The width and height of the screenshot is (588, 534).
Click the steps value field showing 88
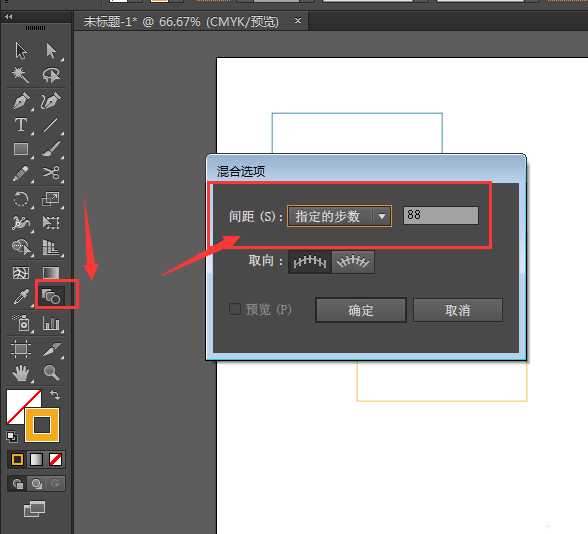pyautogui.click(x=441, y=216)
